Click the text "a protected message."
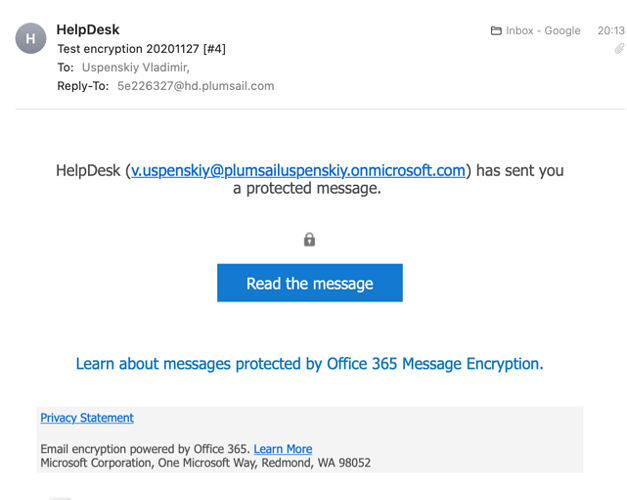627x500 pixels. coord(307,188)
